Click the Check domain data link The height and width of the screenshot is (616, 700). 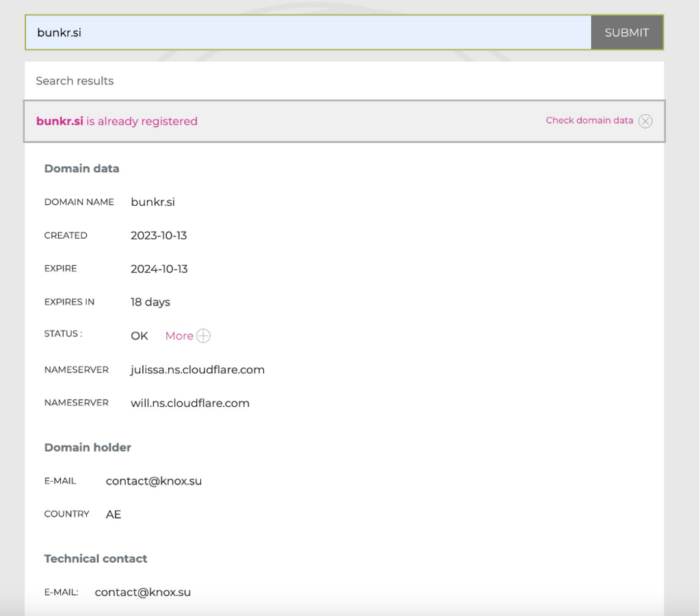tap(589, 120)
